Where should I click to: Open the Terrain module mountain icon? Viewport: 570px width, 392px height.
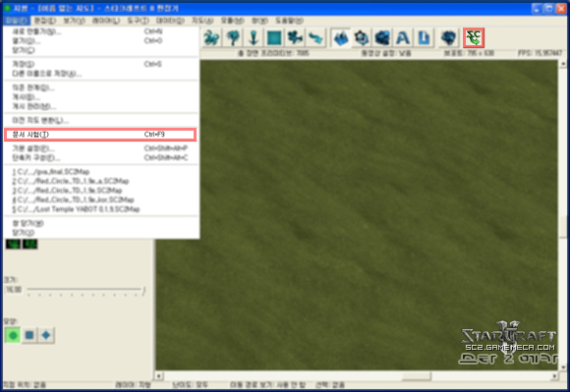[x=341, y=37]
